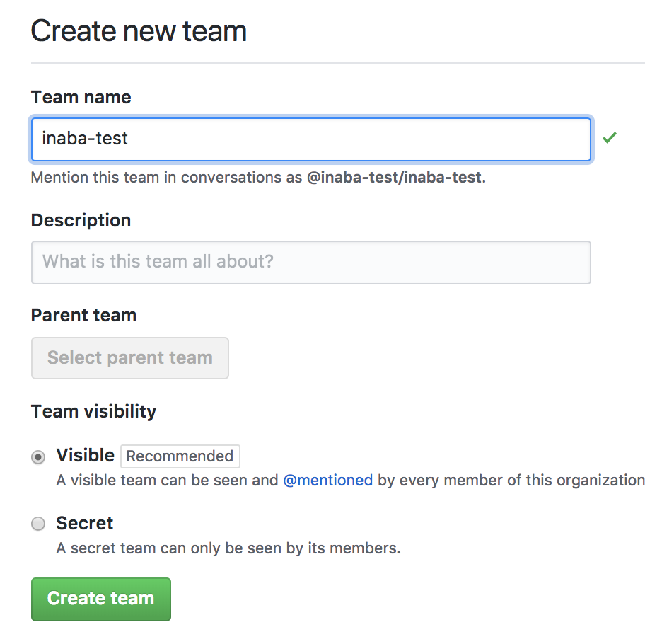Image resolution: width=645 pixels, height=644 pixels.
Task: Click the secret team description text
Action: coord(228,548)
